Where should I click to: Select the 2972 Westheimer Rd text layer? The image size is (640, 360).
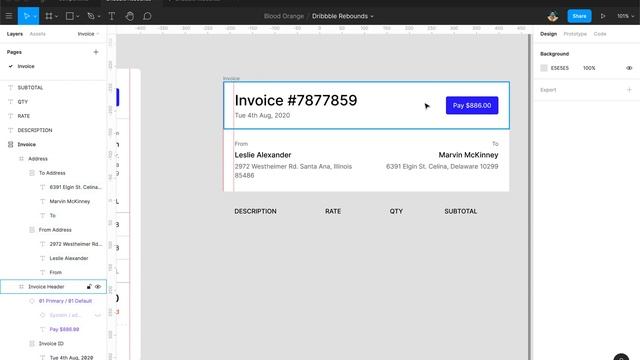pyautogui.click(x=76, y=244)
